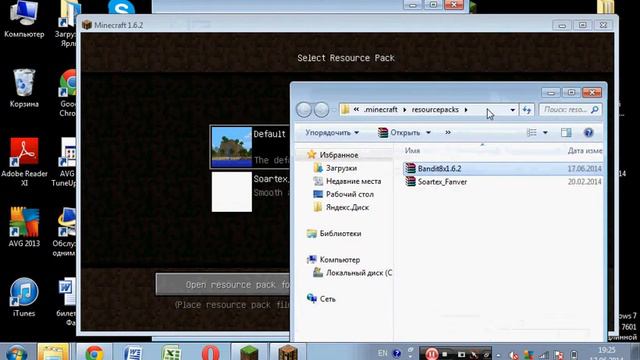
Task: Click the Дата изменения column header
Action: tap(584, 151)
